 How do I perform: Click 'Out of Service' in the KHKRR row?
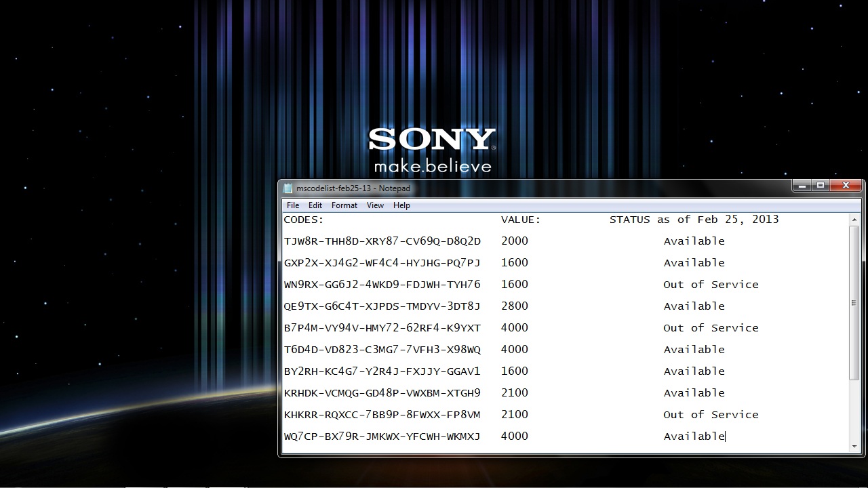711,415
